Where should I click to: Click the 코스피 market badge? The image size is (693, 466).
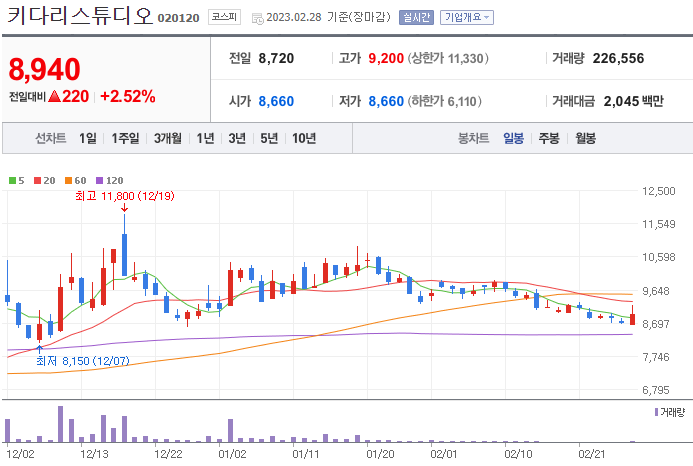(225, 17)
